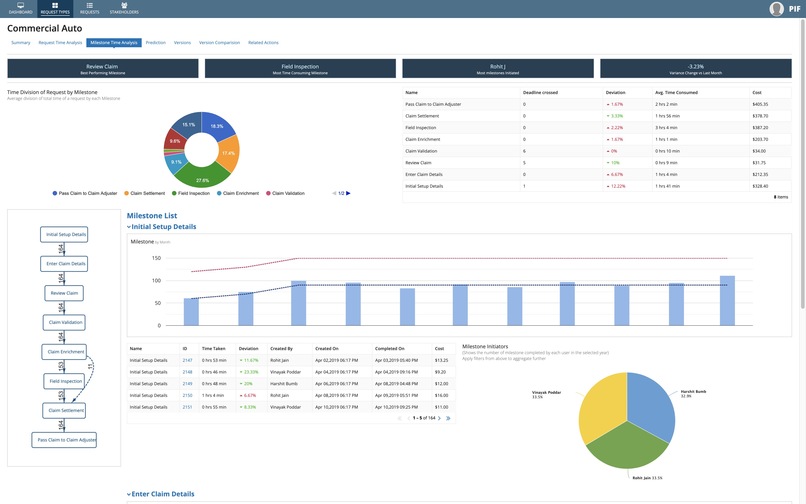Sort table by Avg. Time Consumed header

[x=676, y=93]
